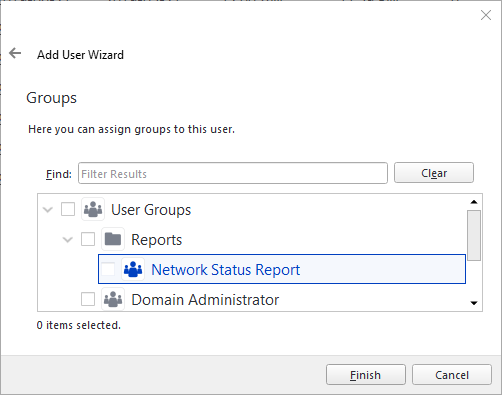502x395 pixels.
Task: Collapse the Reports folder node
Action: coord(68,239)
